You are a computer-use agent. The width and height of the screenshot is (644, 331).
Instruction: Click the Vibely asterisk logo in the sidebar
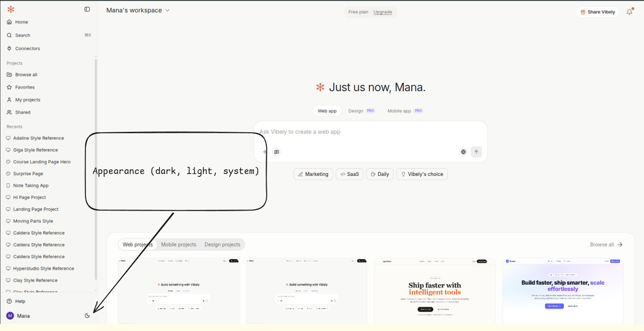click(10, 9)
